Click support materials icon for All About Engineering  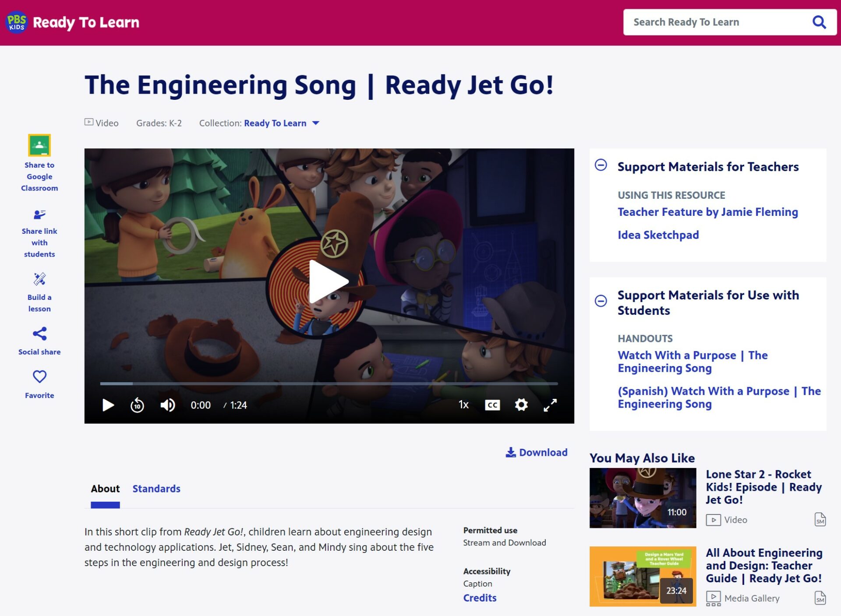pyautogui.click(x=820, y=598)
